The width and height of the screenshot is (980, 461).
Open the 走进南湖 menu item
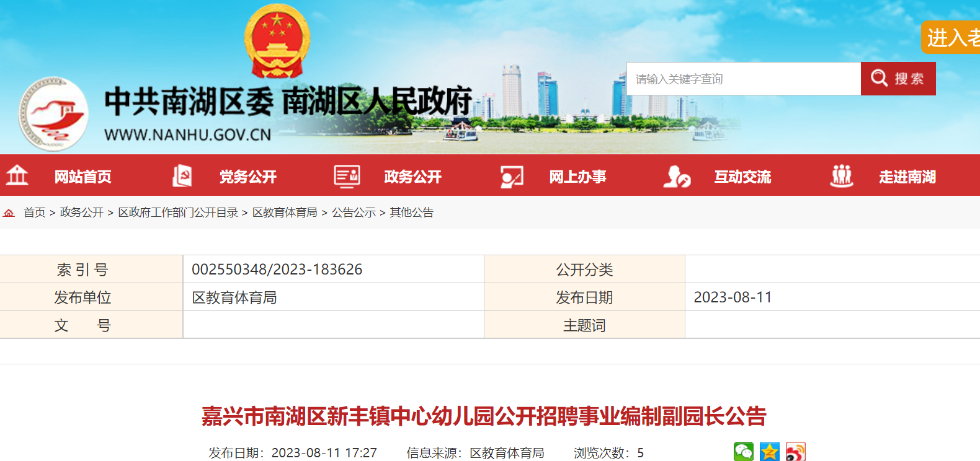coord(907,177)
